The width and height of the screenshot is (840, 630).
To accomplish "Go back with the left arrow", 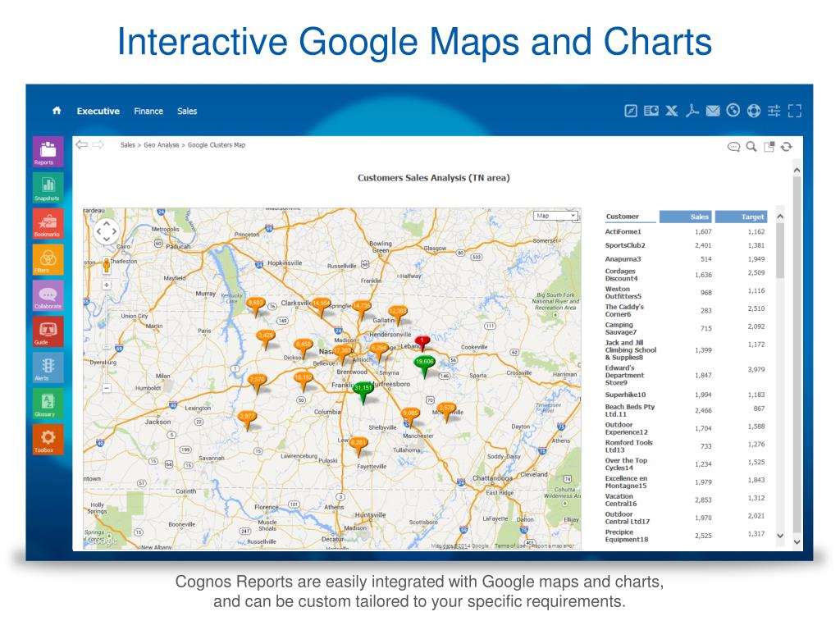I will pos(81,144).
